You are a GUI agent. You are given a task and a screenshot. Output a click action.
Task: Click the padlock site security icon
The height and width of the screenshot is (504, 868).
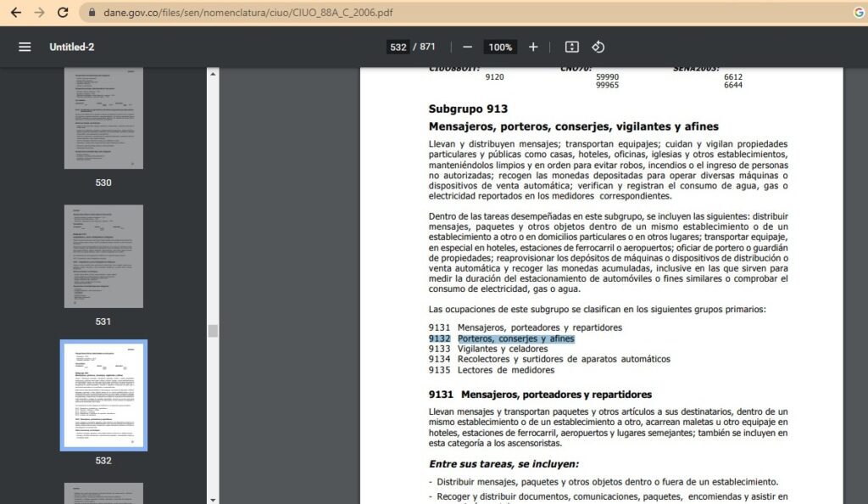[92, 13]
